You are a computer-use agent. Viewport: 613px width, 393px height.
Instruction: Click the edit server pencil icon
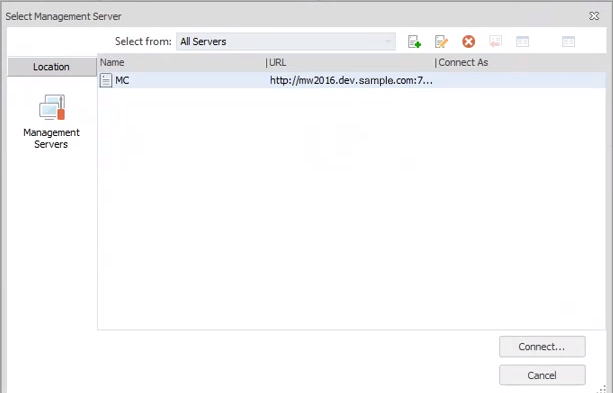coord(441,41)
